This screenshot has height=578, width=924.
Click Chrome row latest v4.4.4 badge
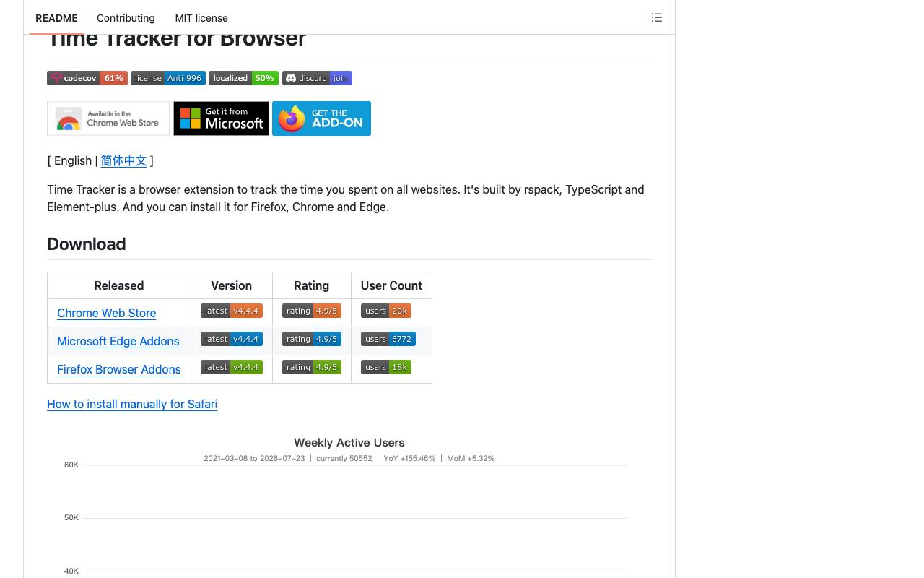click(232, 311)
